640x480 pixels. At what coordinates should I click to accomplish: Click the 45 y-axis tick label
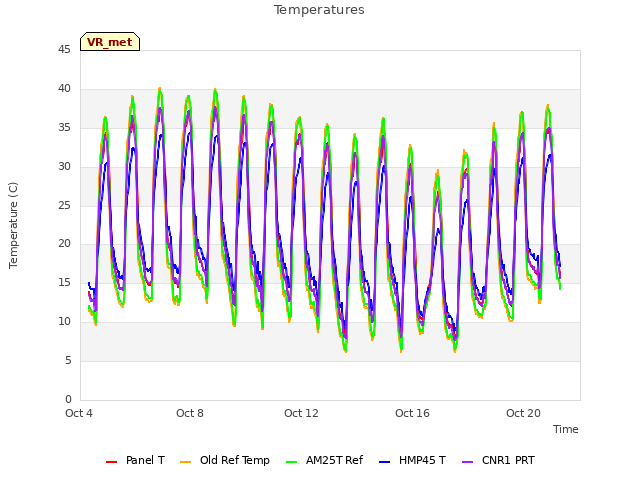tap(64, 50)
